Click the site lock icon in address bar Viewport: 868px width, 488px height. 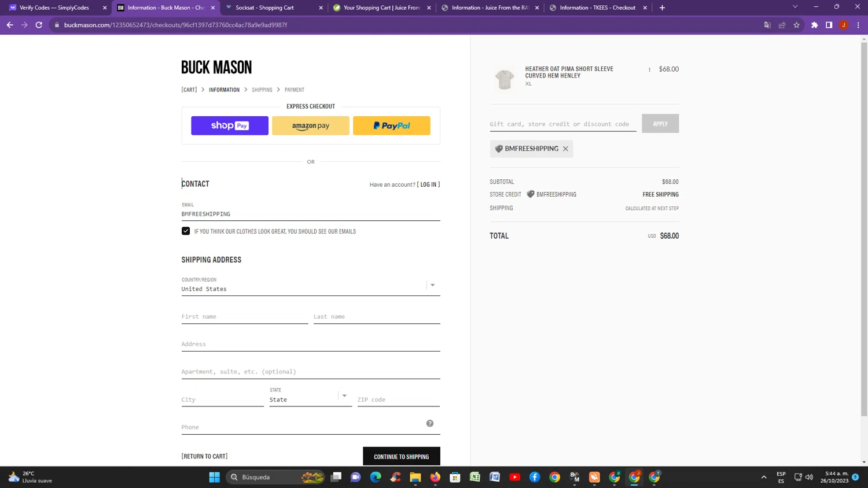point(57,25)
